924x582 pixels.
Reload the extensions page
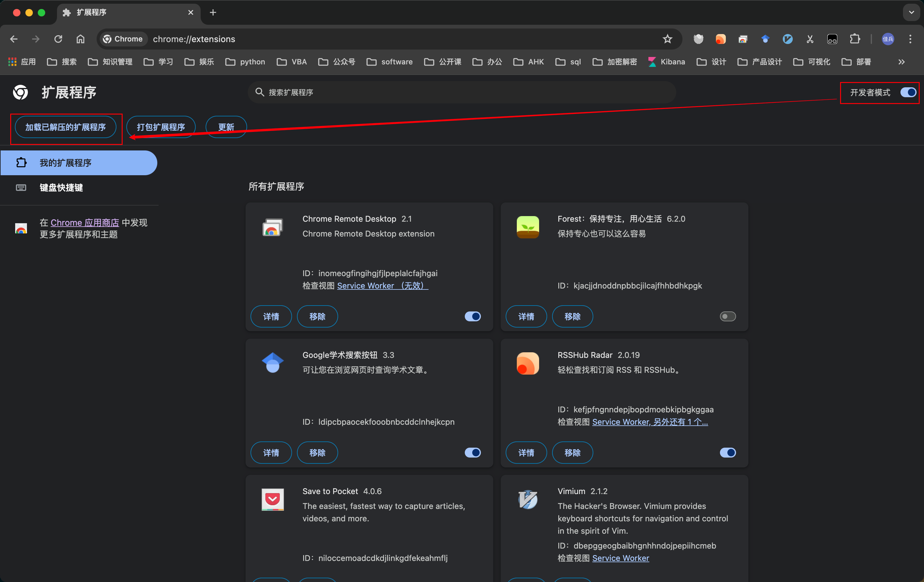coord(58,39)
